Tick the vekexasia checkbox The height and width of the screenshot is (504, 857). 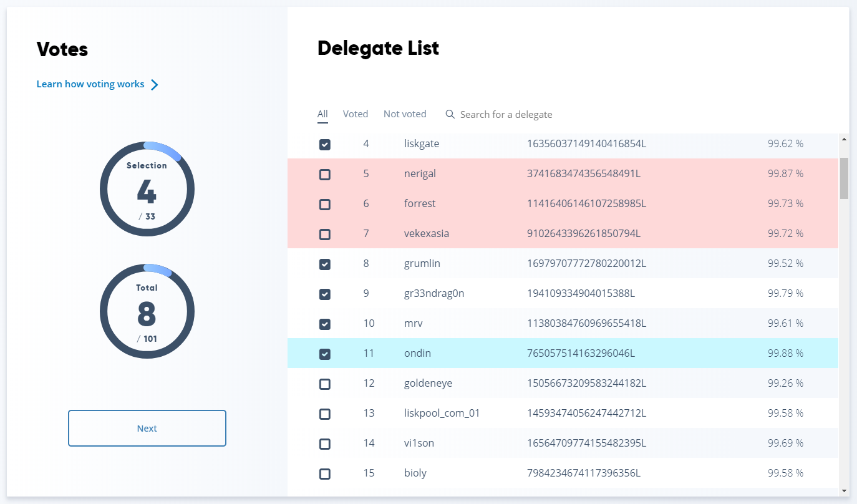click(x=325, y=235)
